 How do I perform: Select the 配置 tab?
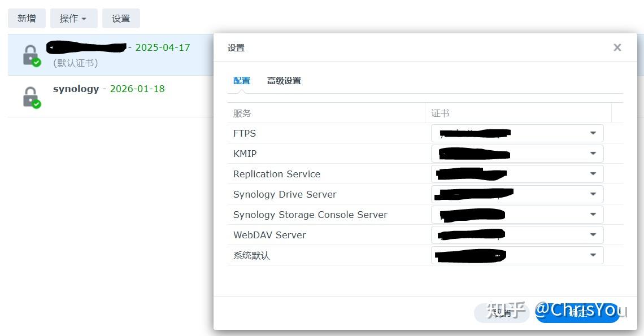241,80
